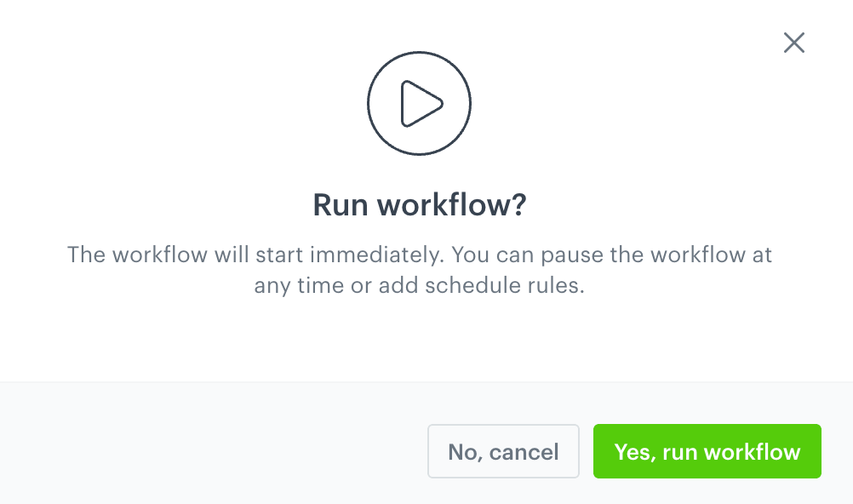Confirm running the workflow immediately
Viewport: 853px width, 504px height.
tap(707, 451)
